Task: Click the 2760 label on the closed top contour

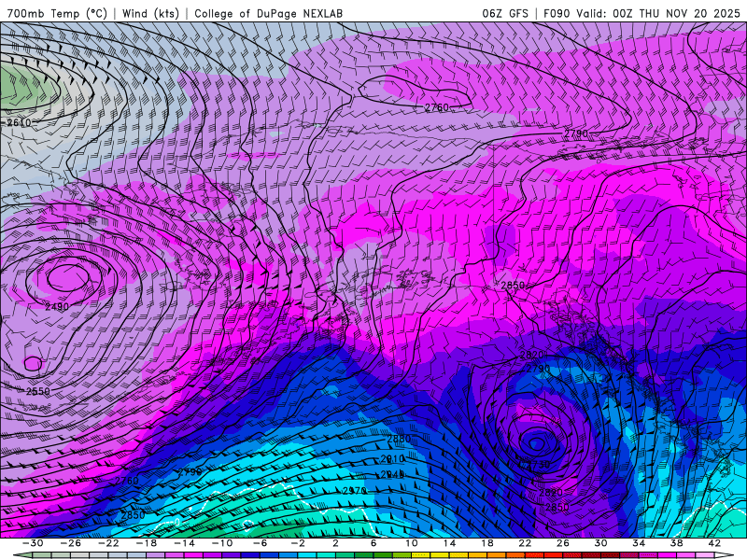Action: 437,107
